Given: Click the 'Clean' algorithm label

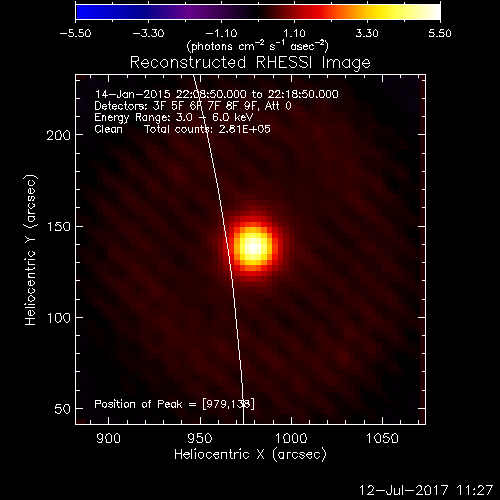Looking at the screenshot, I should pos(108,129).
